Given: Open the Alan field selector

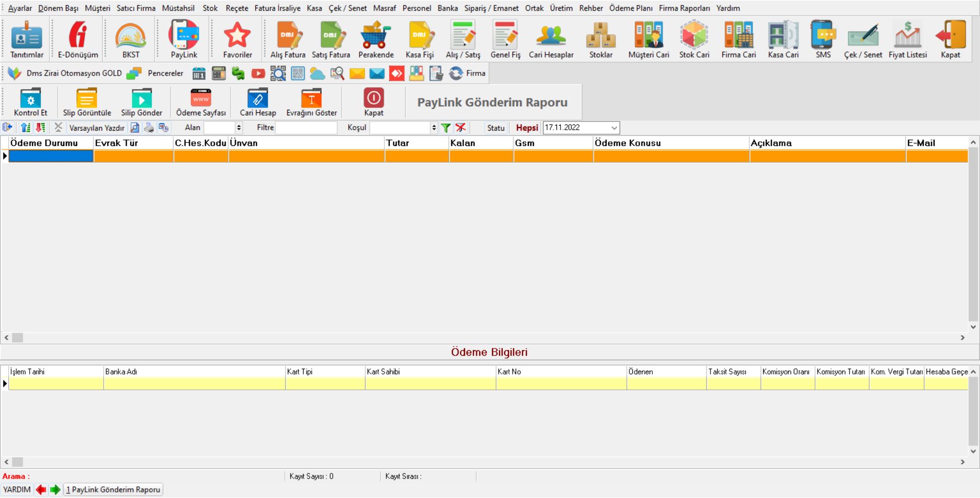Looking at the screenshot, I should (223, 128).
